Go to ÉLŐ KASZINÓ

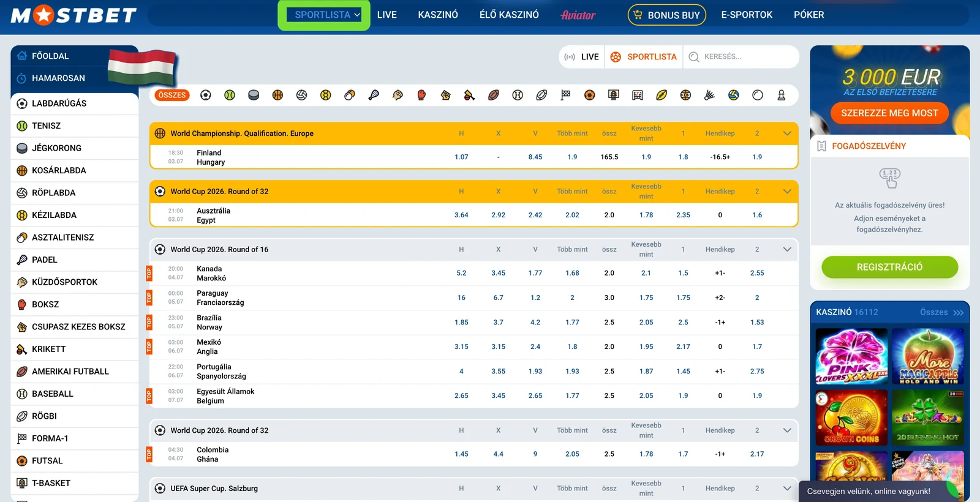point(509,15)
